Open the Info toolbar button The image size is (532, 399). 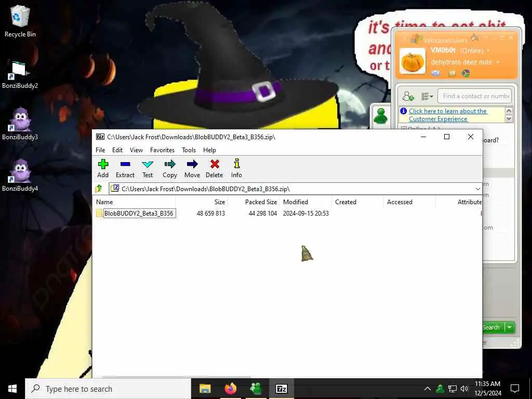(x=236, y=168)
